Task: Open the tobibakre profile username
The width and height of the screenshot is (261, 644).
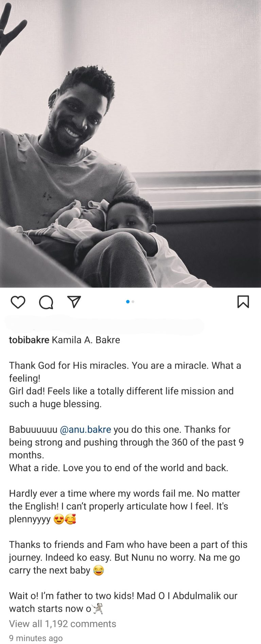Action: click(29, 340)
